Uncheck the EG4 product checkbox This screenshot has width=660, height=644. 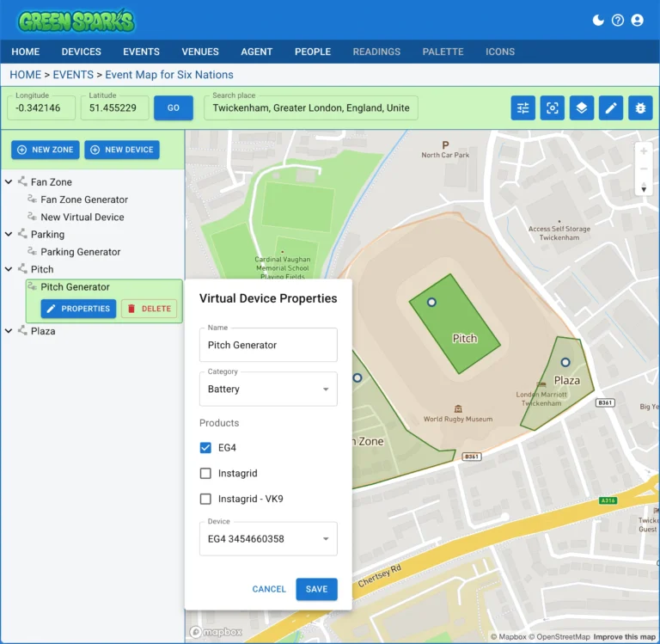pos(205,448)
